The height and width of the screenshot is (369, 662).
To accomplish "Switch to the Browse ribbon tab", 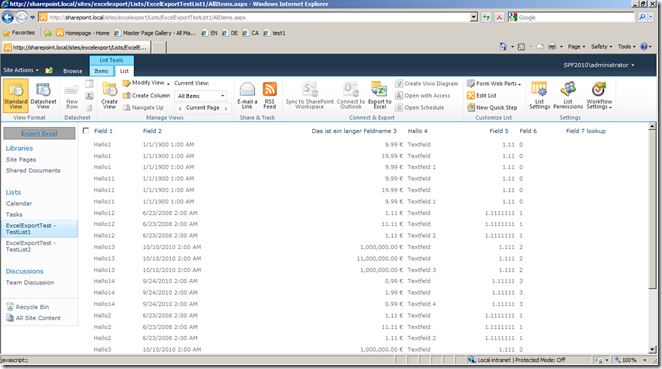I will 73,71.
